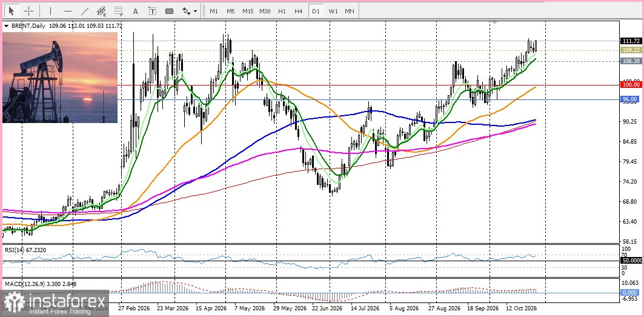Viewport: 644px width, 317px height.
Task: Choose the horizontal line tool
Action: pyautogui.click(x=68, y=11)
